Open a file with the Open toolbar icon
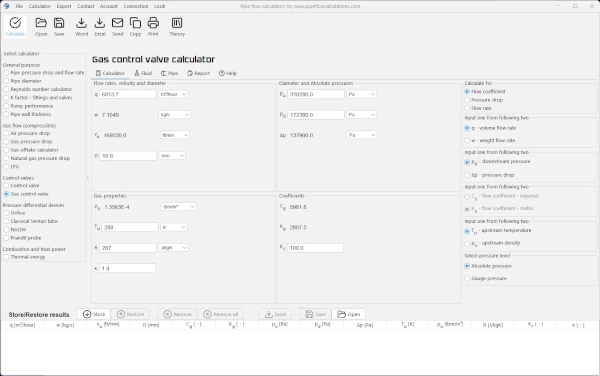This screenshot has height=376, width=600. tap(41, 27)
